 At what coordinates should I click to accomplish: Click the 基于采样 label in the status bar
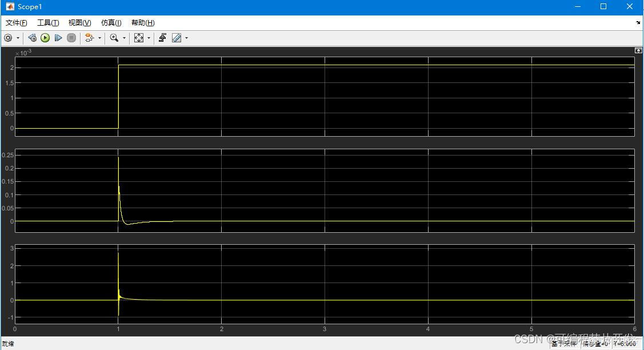click(563, 343)
